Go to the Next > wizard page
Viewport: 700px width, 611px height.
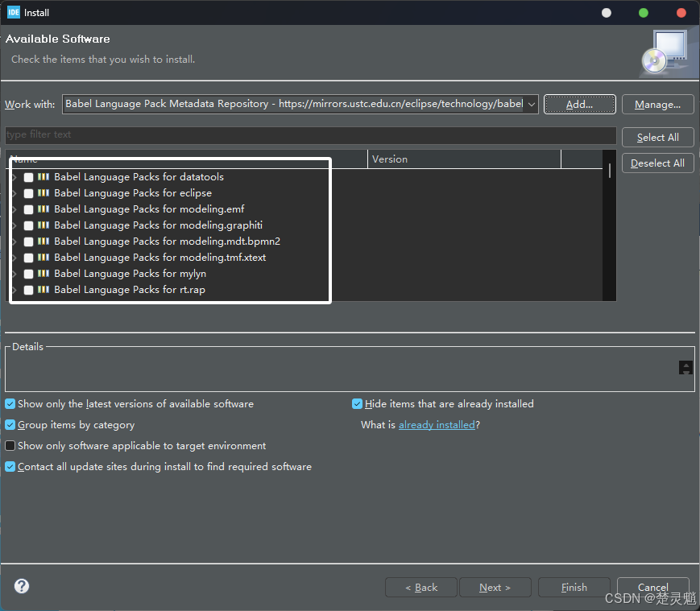(495, 588)
